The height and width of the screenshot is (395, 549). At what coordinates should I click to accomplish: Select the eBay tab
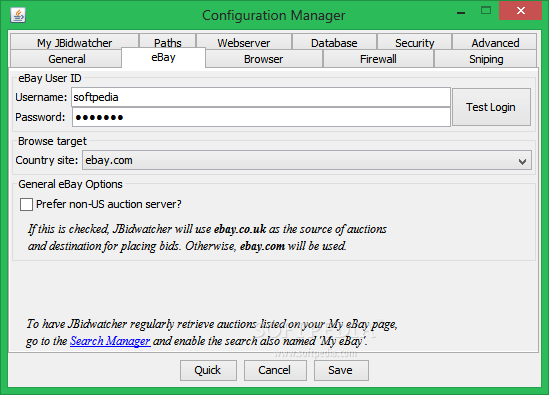click(x=163, y=57)
